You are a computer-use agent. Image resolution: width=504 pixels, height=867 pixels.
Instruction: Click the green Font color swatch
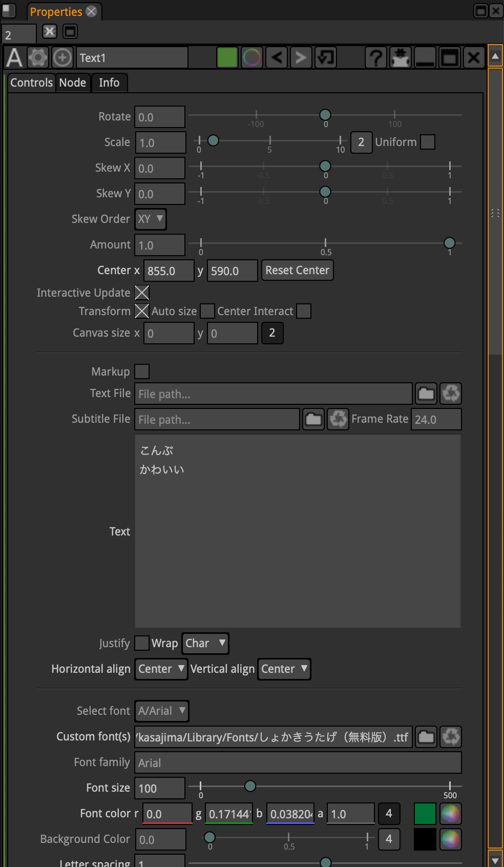click(x=425, y=814)
